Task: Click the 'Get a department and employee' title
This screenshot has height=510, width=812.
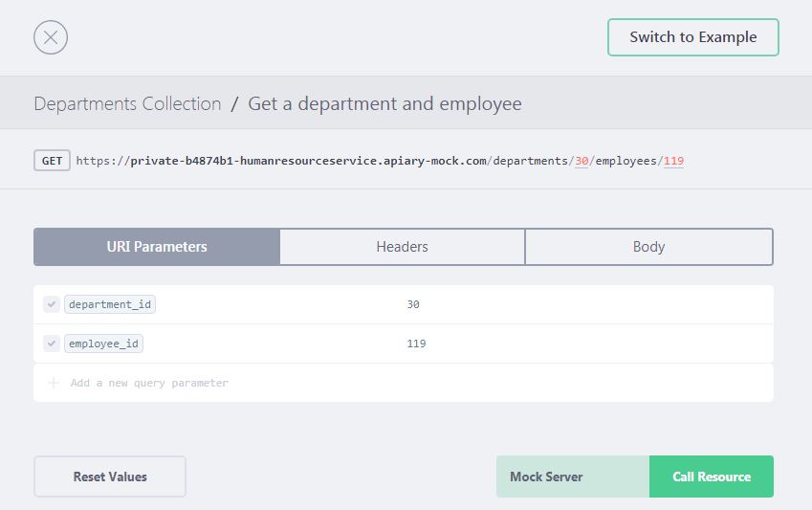Action: click(x=384, y=103)
